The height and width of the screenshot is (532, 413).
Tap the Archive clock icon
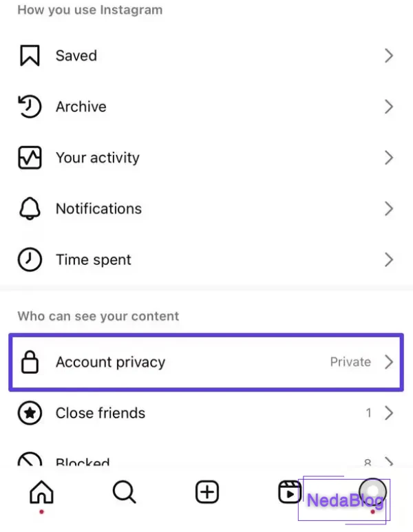[30, 107]
